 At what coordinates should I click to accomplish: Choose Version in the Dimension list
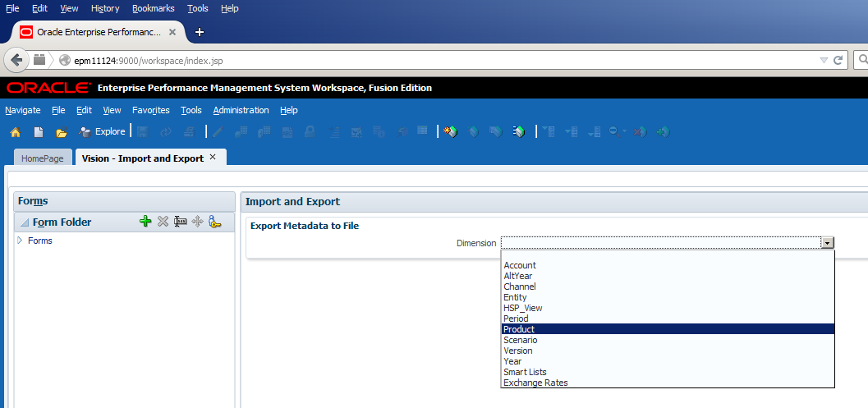point(668,351)
